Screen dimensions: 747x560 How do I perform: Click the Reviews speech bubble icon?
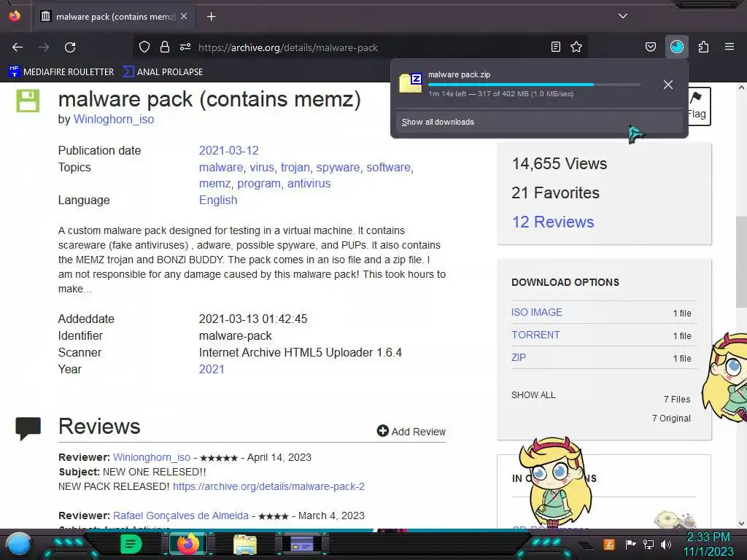(28, 429)
